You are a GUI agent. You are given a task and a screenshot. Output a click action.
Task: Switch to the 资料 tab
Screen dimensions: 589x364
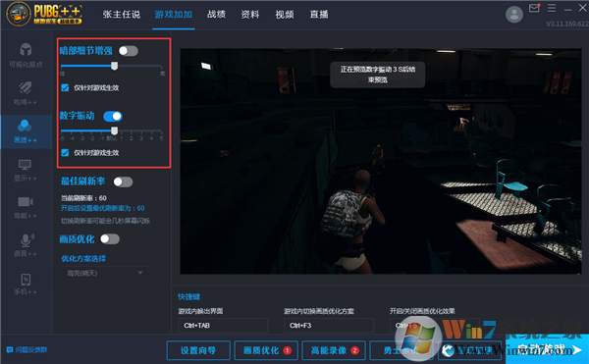(x=250, y=15)
